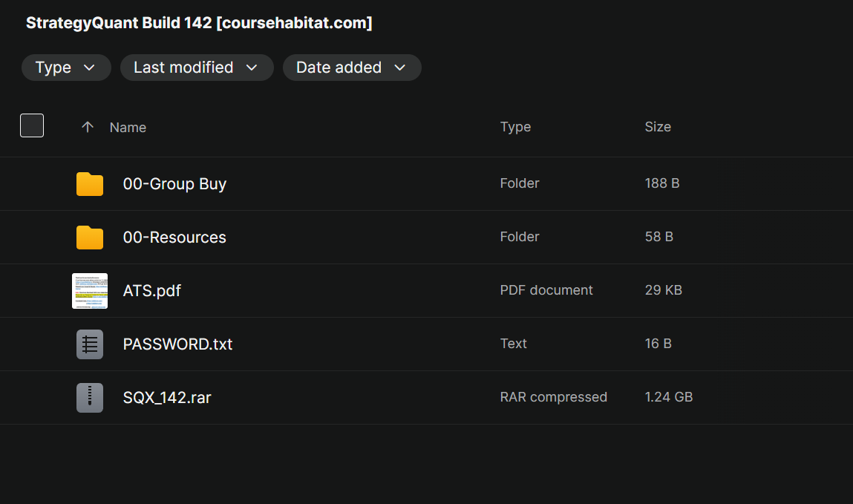The height and width of the screenshot is (504, 853).
Task: Open the ATS.pdf file name
Action: click(152, 291)
